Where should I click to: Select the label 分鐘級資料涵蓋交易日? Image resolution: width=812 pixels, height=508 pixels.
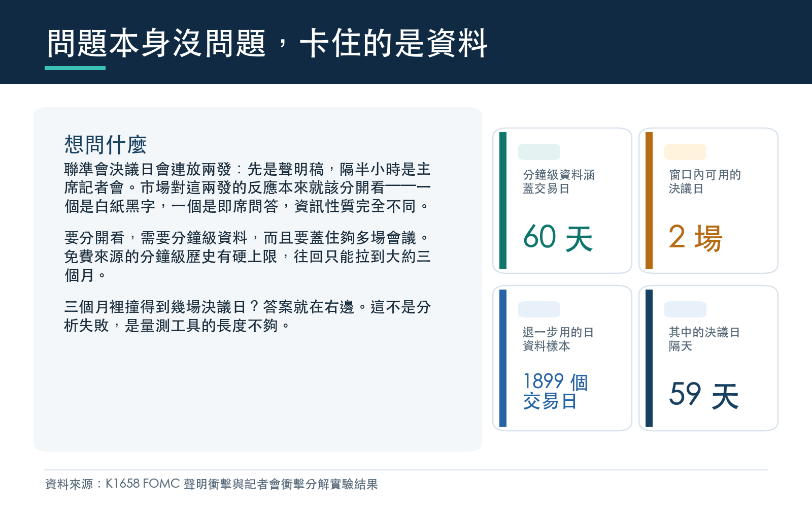559,182
